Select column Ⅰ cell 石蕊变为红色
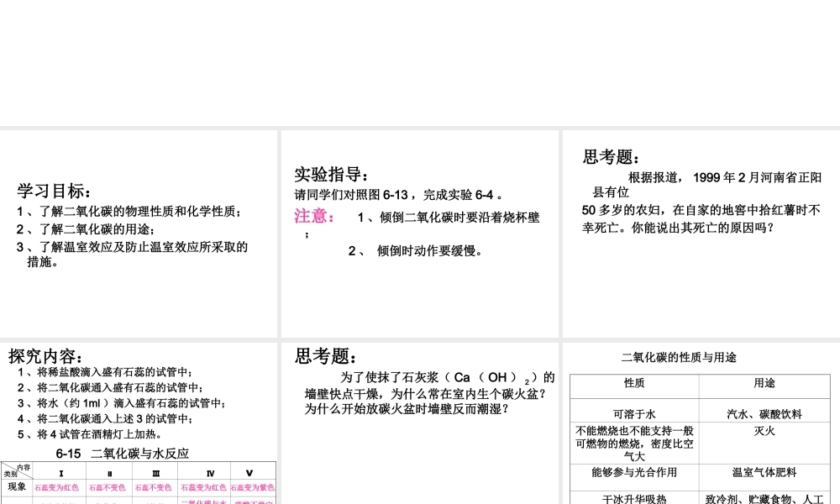The height and width of the screenshot is (504, 840). tap(57, 487)
